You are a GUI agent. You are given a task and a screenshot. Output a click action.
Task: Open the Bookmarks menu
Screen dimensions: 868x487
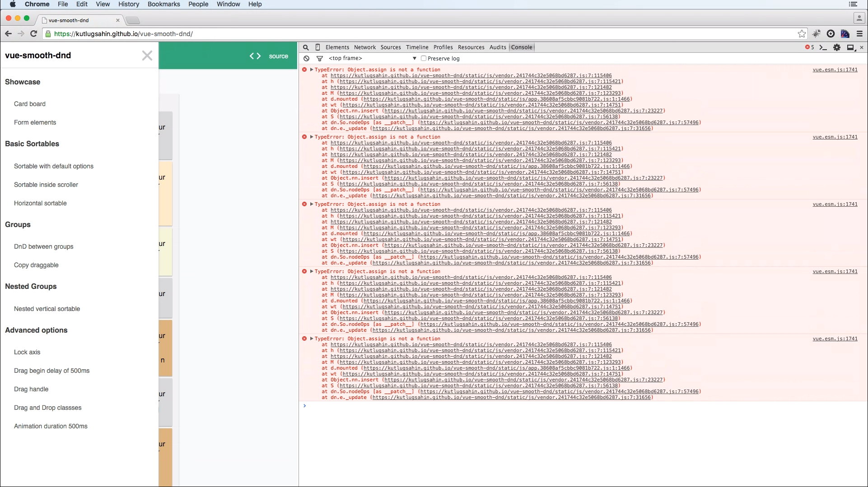point(163,4)
